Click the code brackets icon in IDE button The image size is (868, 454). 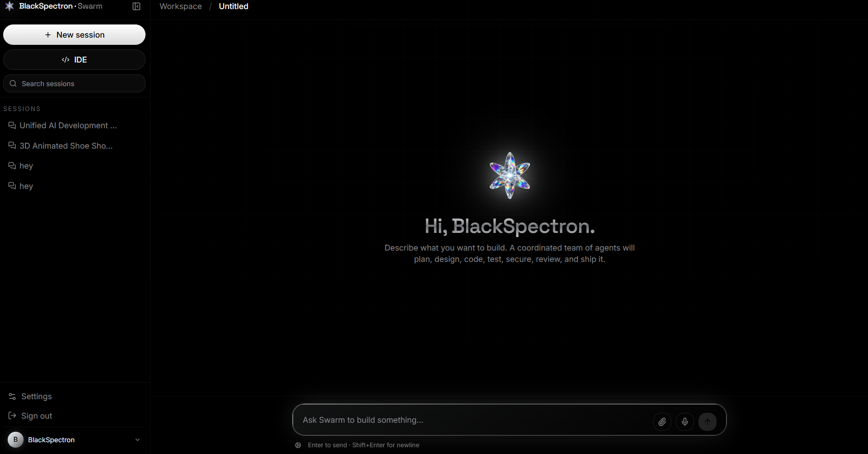(66, 60)
